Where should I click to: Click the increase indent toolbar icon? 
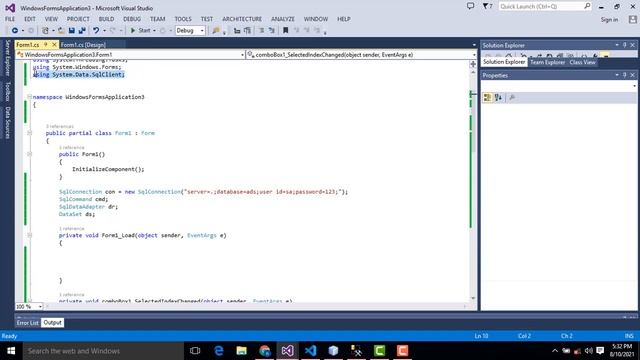click(x=247, y=31)
